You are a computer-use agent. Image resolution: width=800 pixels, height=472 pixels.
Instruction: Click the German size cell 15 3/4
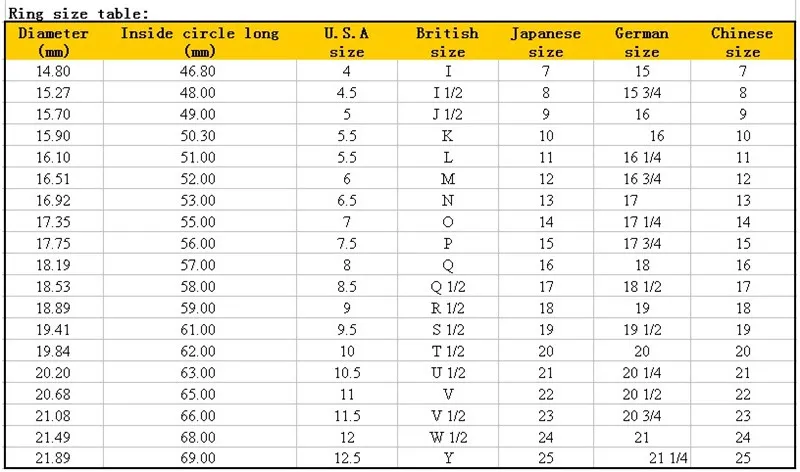tap(642, 93)
